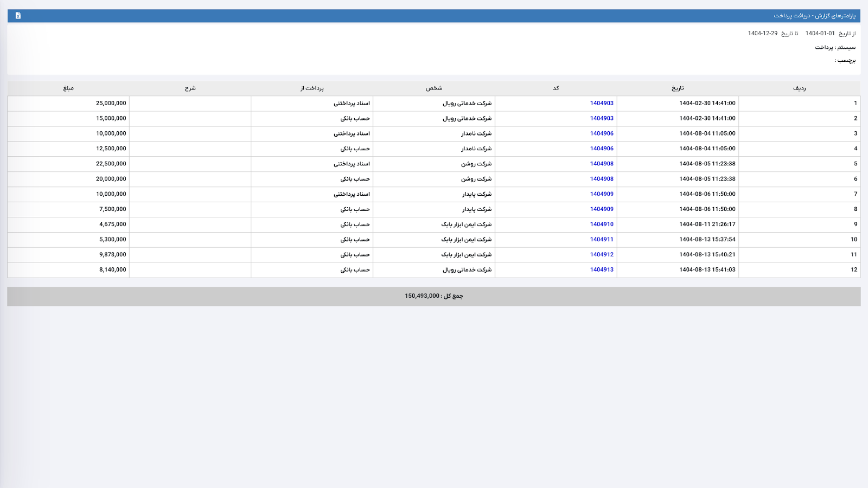This screenshot has height=488, width=868.
Task: Open code link 1404913
Action: [602, 270]
